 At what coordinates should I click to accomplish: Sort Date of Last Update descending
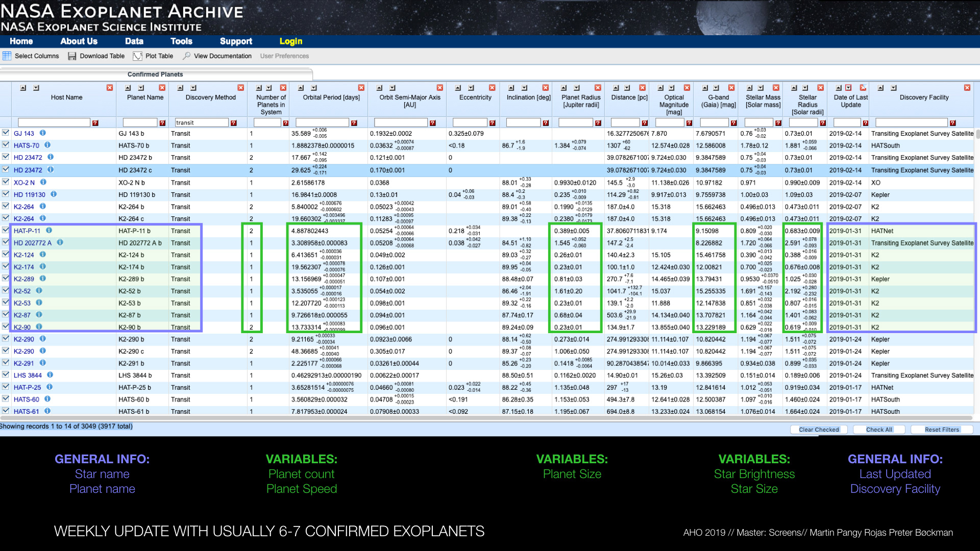(x=848, y=88)
